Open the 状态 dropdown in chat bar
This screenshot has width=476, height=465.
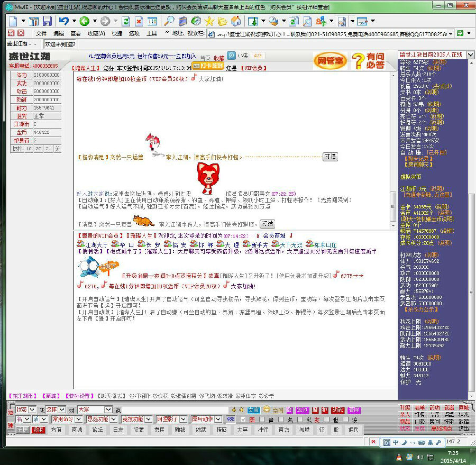26,409
